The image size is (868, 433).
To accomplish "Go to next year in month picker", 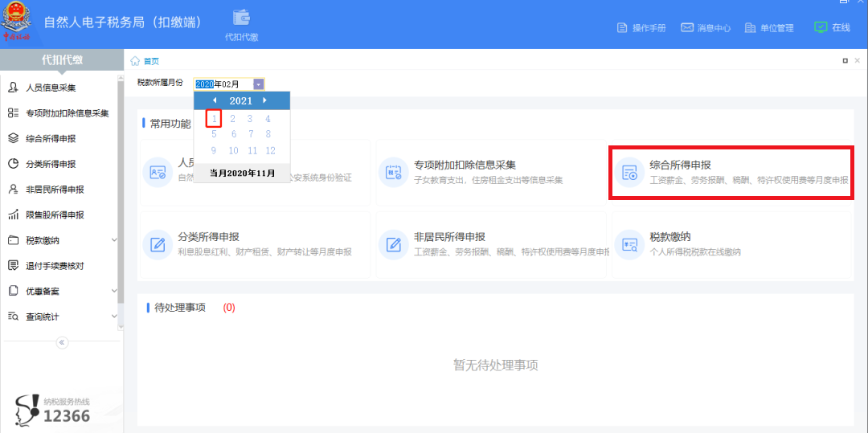I will click(x=265, y=100).
